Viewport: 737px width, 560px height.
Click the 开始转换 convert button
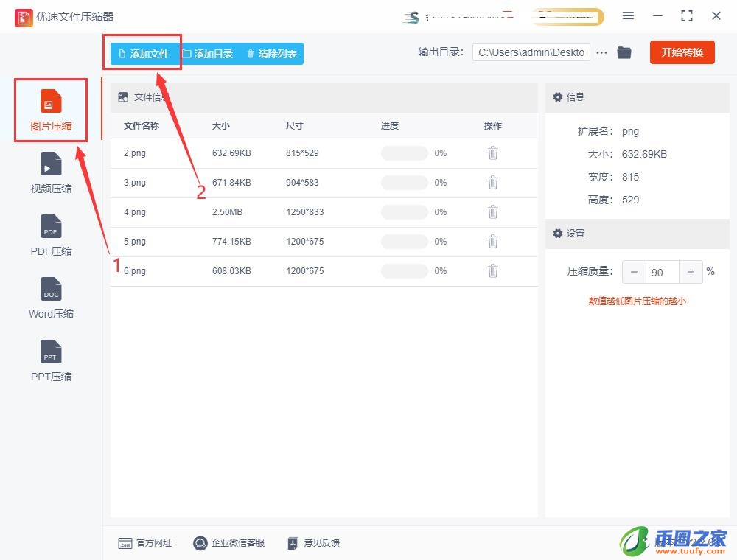point(682,52)
